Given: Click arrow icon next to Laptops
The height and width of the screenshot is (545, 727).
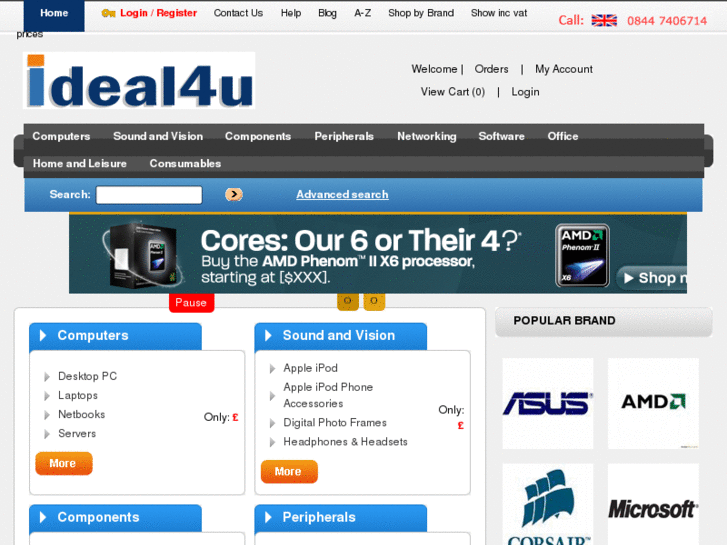Looking at the screenshot, I should point(47,396).
